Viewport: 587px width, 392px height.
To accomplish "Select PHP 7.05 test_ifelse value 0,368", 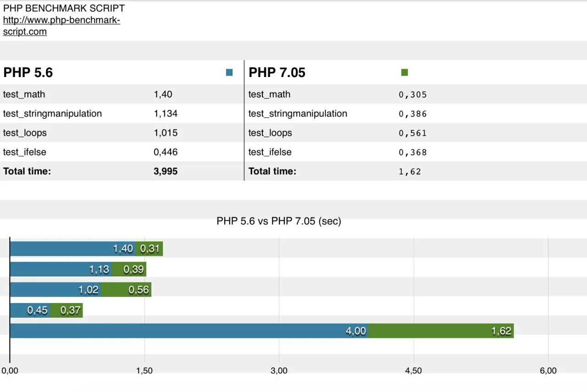I will (x=413, y=153).
